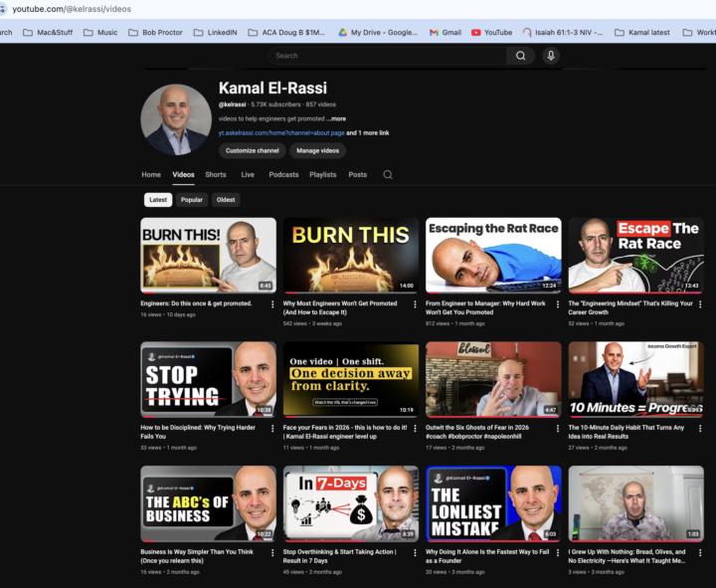Screen dimensions: 716x588
Task: Click the channel search magnifier icon
Action: pyautogui.click(x=388, y=174)
